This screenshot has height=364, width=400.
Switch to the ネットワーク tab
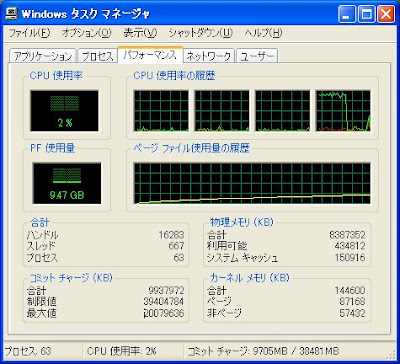coord(209,56)
